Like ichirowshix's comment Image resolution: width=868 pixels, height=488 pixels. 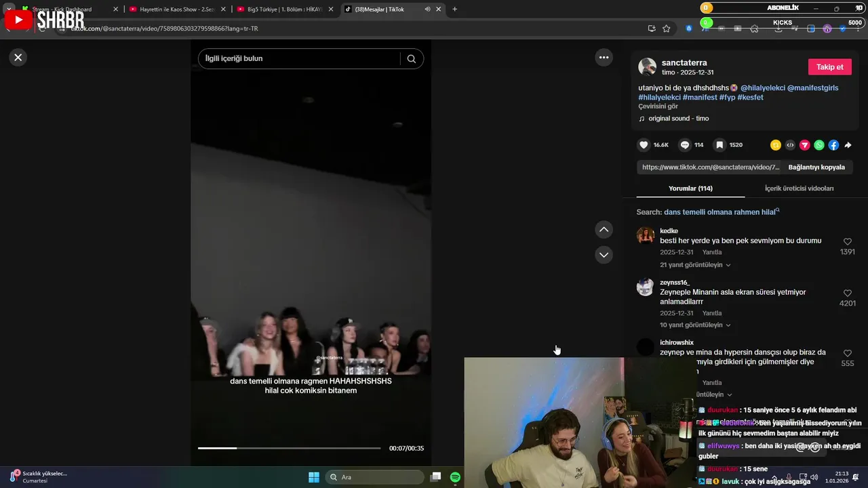[x=847, y=354]
